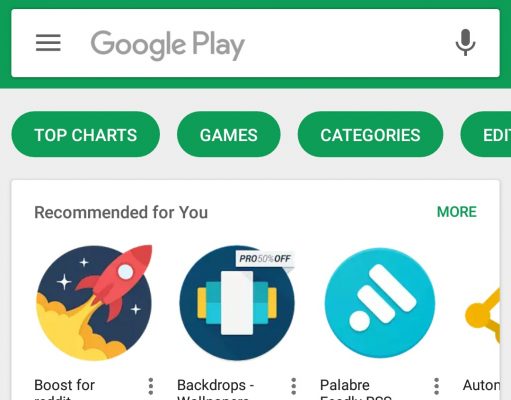
Task: Tap the Backdrops - Wallpapers title text
Action: pos(216,389)
